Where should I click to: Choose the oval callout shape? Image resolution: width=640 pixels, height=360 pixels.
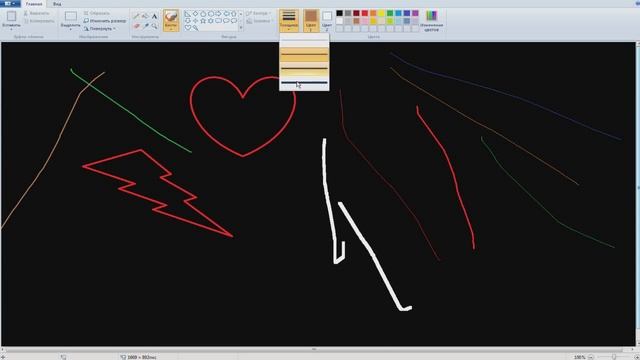(226, 21)
